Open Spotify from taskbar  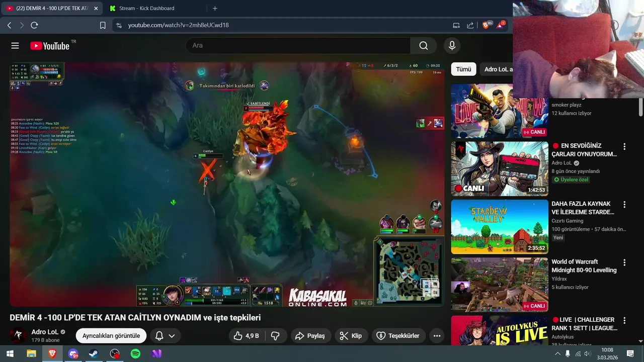pyautogui.click(x=135, y=354)
